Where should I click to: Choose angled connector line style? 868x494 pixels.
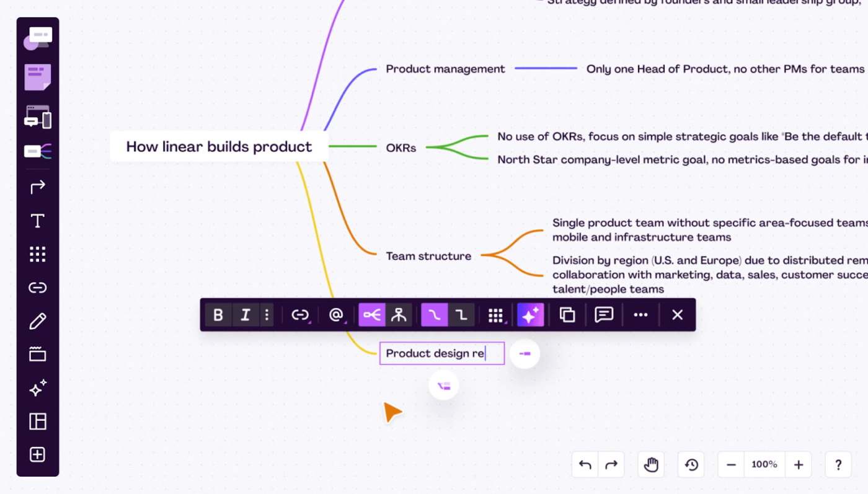[x=461, y=315]
